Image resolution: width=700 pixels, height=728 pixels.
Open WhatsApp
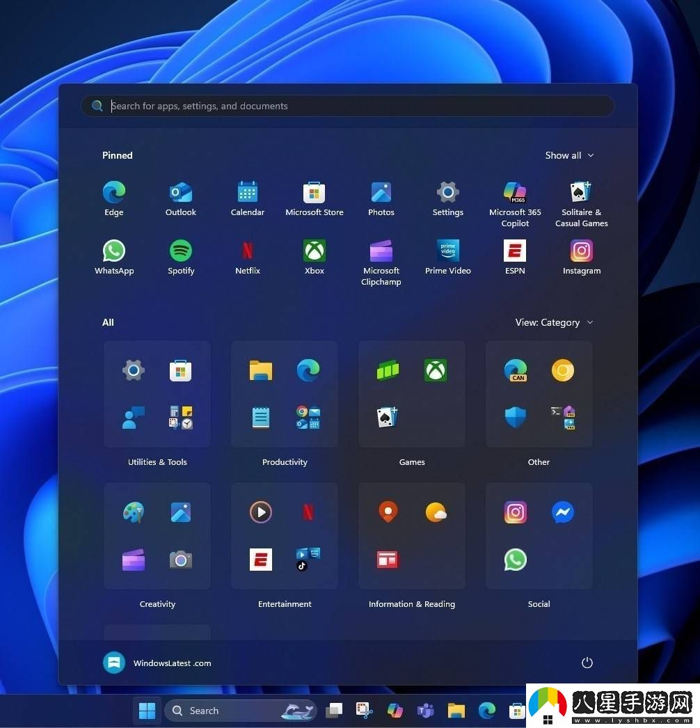click(x=113, y=251)
